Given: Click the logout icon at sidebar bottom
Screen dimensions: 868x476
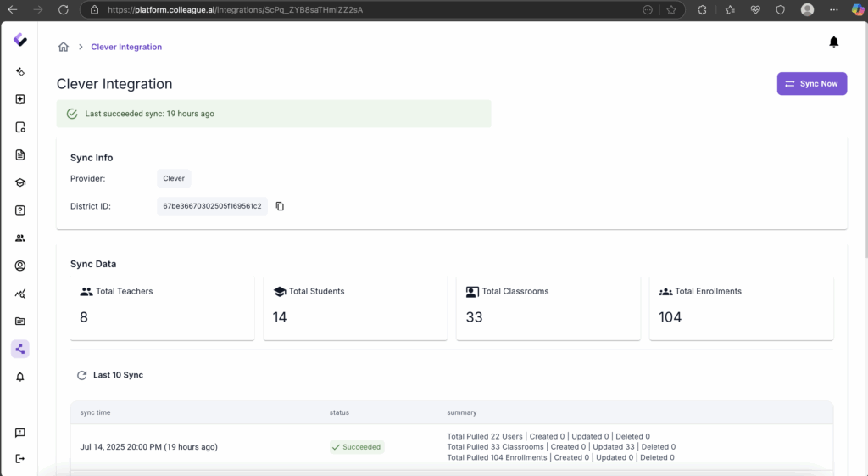Looking at the screenshot, I should tap(20, 459).
